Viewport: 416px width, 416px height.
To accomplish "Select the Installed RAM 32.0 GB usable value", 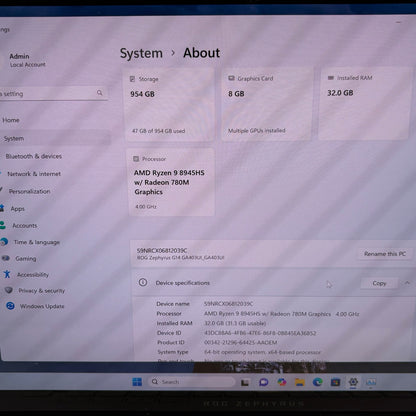I will click(x=235, y=323).
